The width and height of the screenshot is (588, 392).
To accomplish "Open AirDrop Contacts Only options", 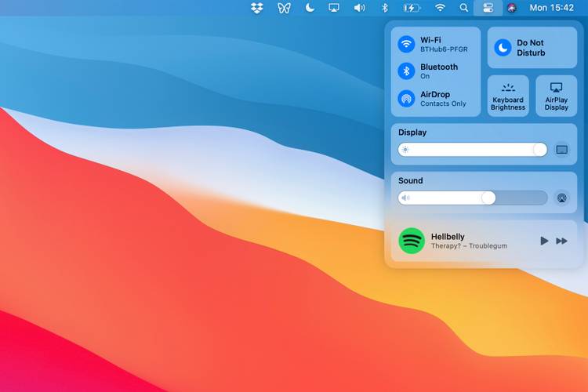I will tap(443, 99).
